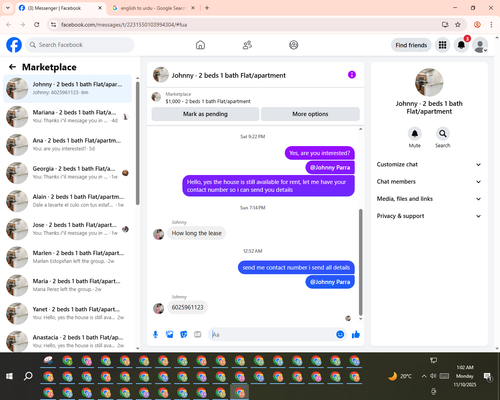The height and width of the screenshot is (400, 500).
Task: Switch to english to urdu Google tab
Action: tap(152, 8)
